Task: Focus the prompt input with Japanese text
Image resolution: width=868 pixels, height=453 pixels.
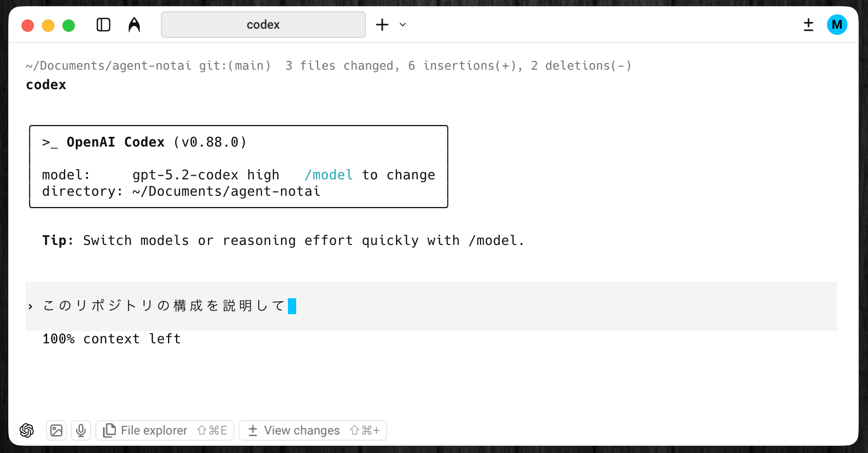Action: pyautogui.click(x=164, y=306)
